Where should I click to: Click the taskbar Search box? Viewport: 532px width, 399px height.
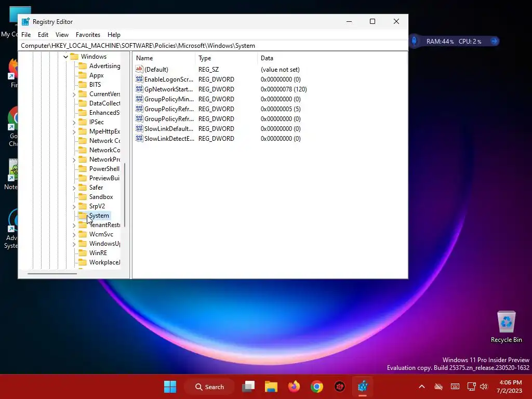pos(209,387)
